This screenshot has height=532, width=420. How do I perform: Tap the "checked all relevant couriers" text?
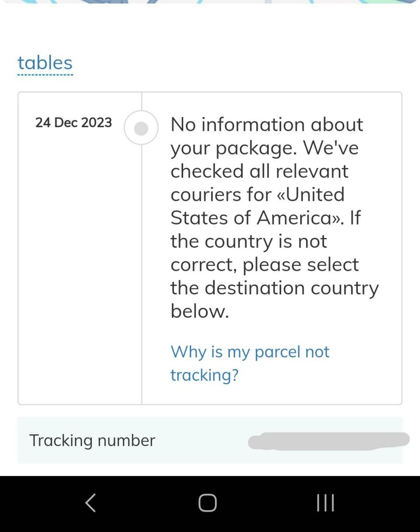[x=259, y=172]
